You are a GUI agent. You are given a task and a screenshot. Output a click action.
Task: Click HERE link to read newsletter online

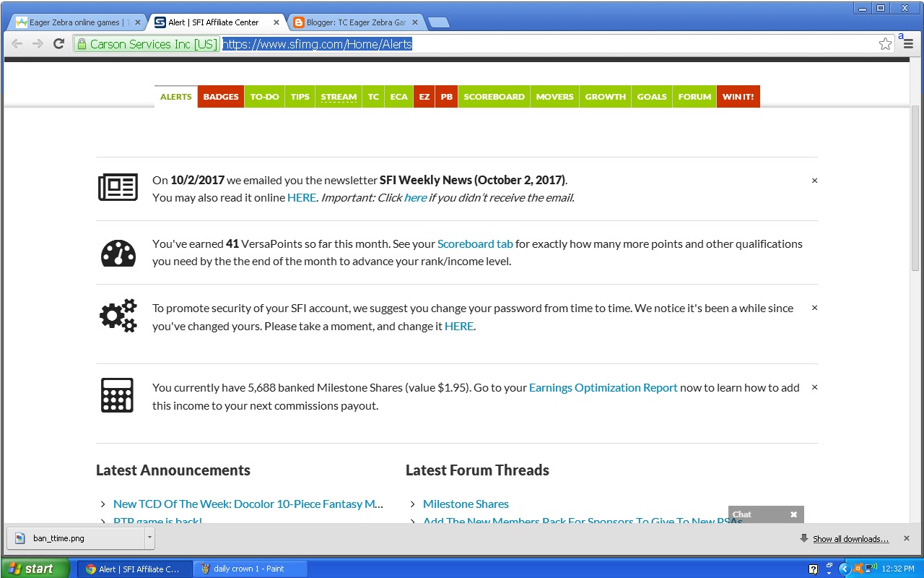pos(302,198)
